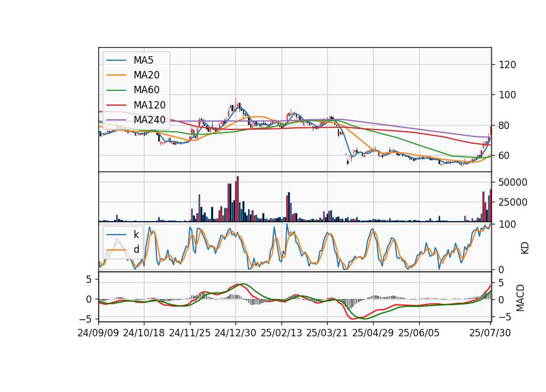Viewport: 546px width, 392px height.
Task: Click the tallest volume bar near 24/12/30
Action: click(x=238, y=199)
